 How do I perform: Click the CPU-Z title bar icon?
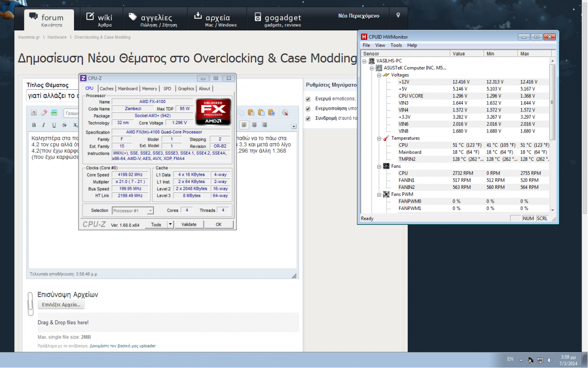(x=84, y=78)
